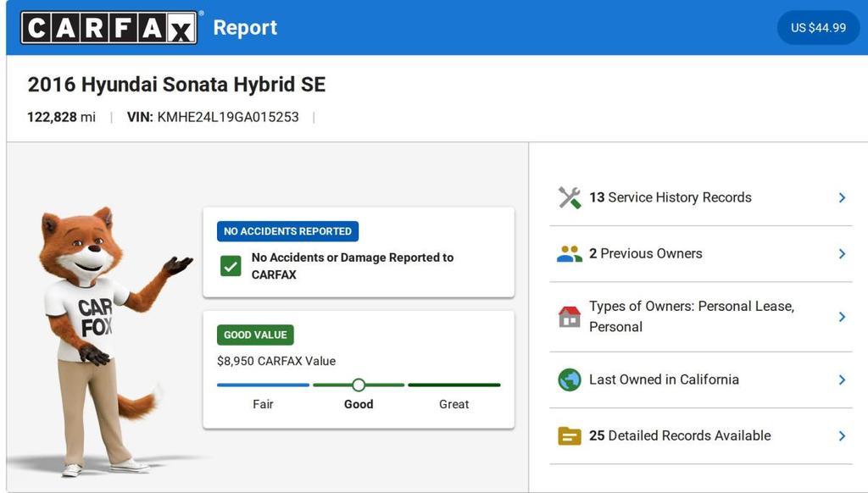Open Types of Owners: Personal Lease, Personal
Image resolution: width=868 pixels, height=493 pixels.
701,317
